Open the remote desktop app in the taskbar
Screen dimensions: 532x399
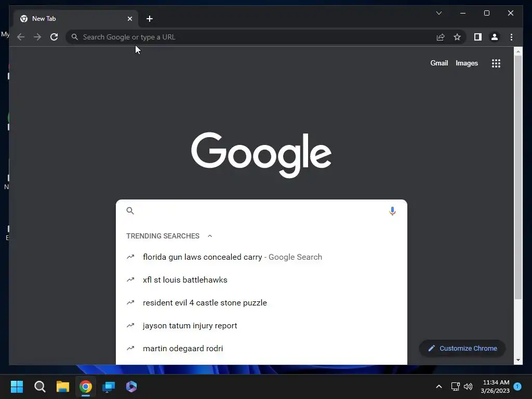pyautogui.click(x=109, y=387)
